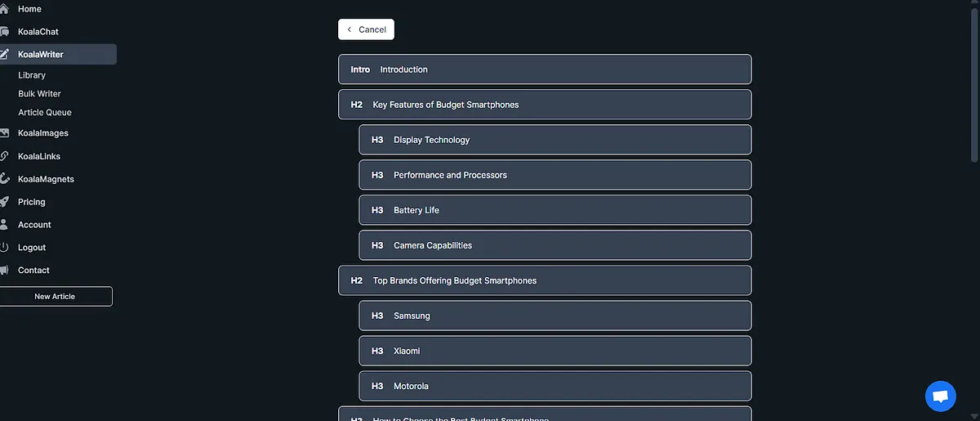The width and height of the screenshot is (980, 421).
Task: Click the KoalaMagnets magnet icon
Action: [4, 179]
